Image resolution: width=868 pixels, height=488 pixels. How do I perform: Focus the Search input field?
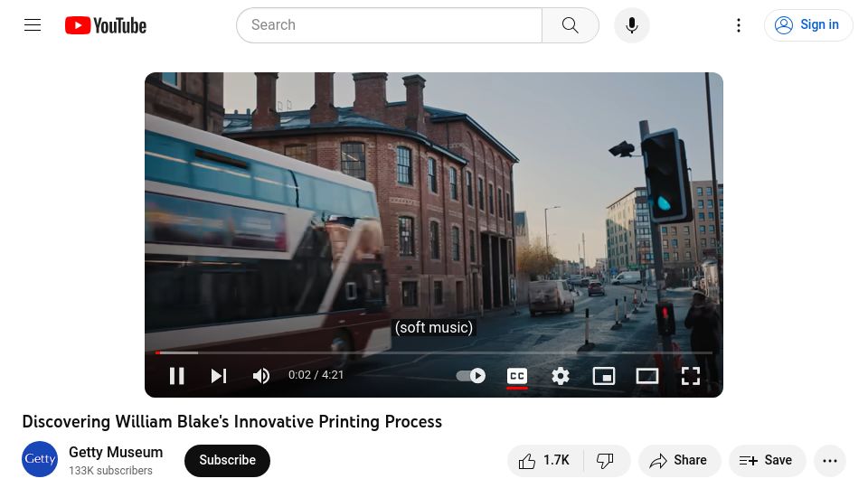[x=389, y=25]
